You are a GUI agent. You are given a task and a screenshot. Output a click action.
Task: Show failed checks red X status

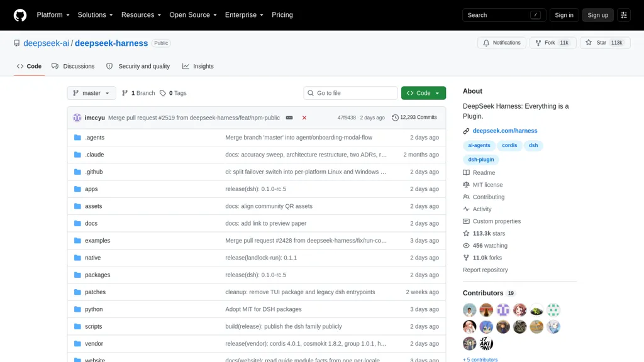304,118
